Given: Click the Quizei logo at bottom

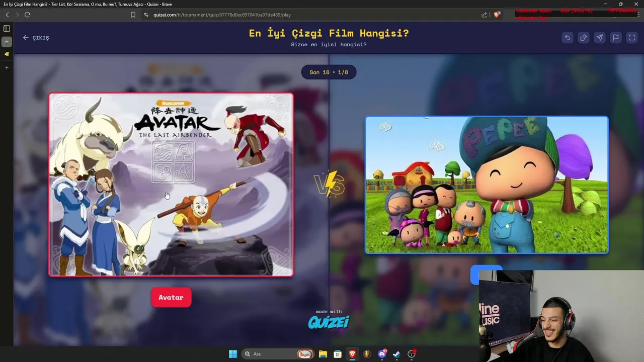Looking at the screenshot, I should point(329,322).
